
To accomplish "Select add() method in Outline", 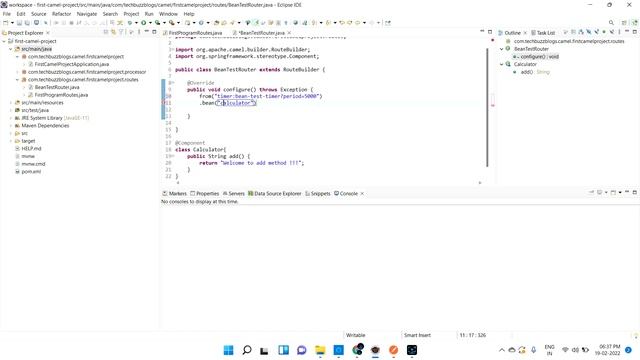I will pos(531,72).
